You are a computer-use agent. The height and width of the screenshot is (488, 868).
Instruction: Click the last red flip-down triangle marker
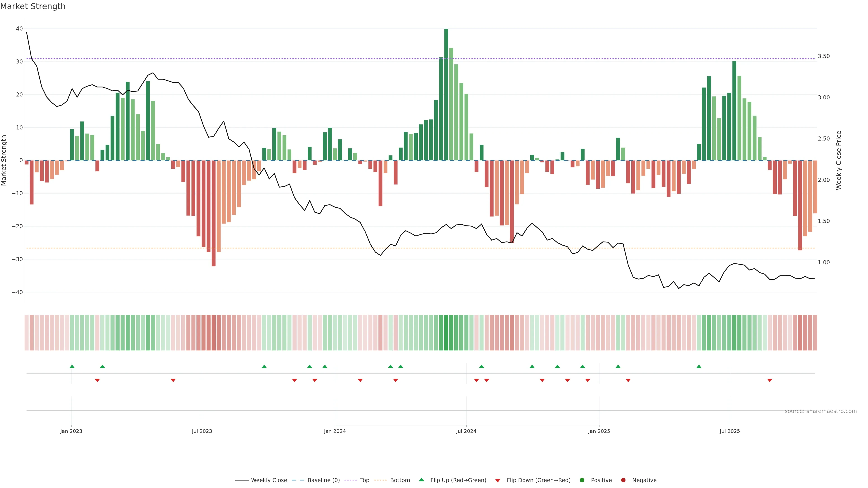tap(770, 380)
